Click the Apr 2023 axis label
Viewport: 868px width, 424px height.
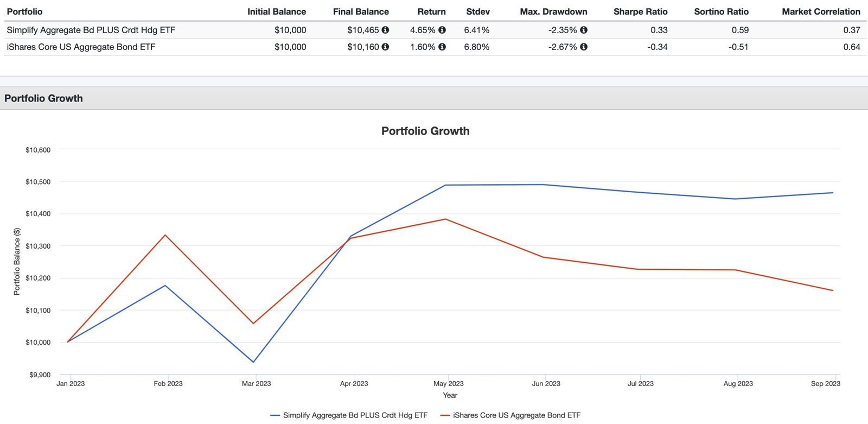pyautogui.click(x=354, y=383)
